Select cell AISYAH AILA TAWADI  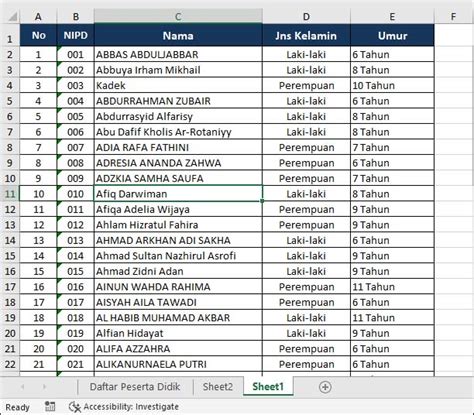coord(178,302)
